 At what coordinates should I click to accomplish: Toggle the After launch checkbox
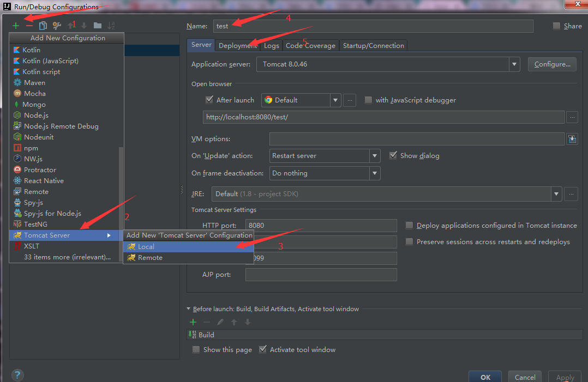click(209, 100)
